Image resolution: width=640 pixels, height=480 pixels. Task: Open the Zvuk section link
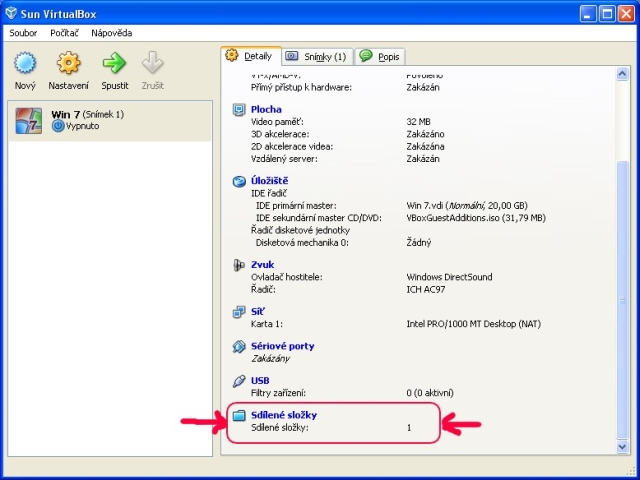[x=262, y=265]
